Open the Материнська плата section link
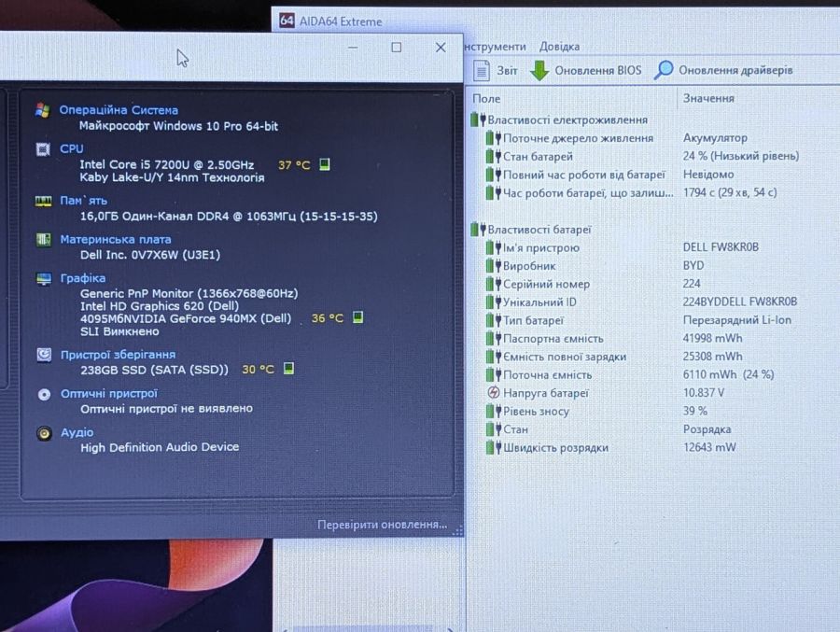 click(x=116, y=240)
